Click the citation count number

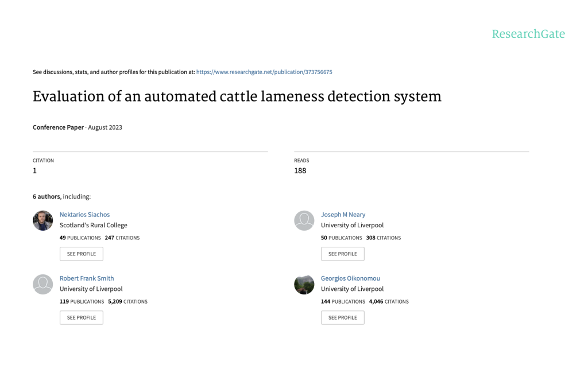[34, 170]
